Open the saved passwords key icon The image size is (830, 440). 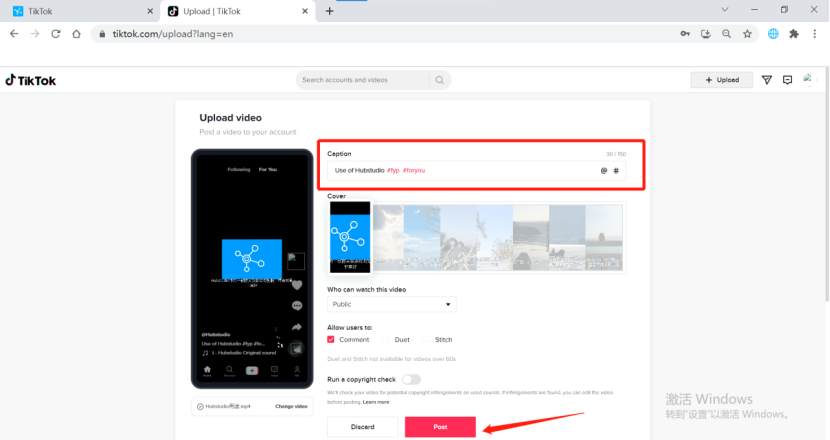(685, 34)
